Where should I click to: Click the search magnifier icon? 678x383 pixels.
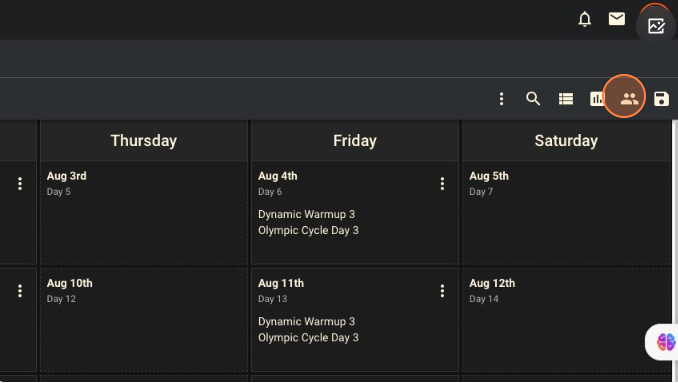coord(533,99)
